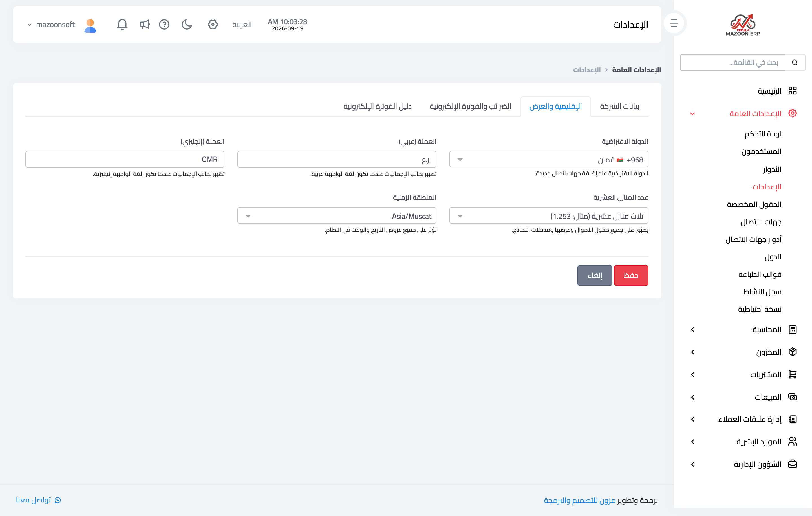The image size is (812, 516).
Task: Click the grey إلغاء cancel button
Action: point(595,275)
